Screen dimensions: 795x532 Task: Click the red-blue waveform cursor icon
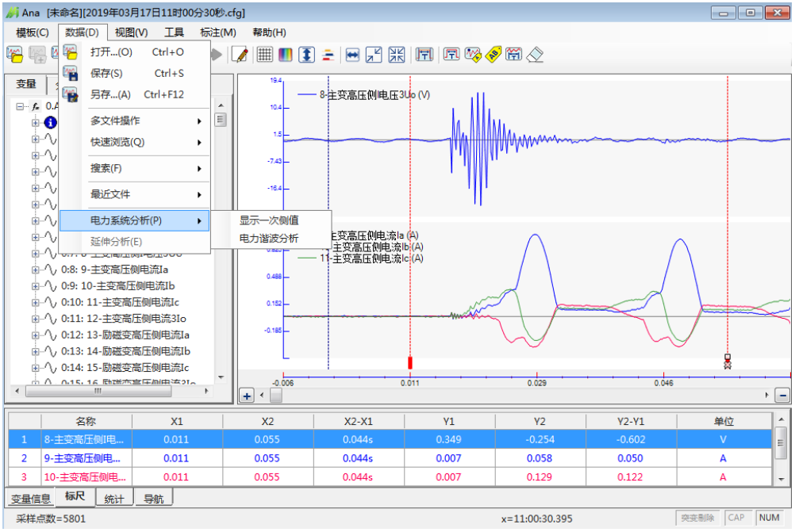[513, 54]
